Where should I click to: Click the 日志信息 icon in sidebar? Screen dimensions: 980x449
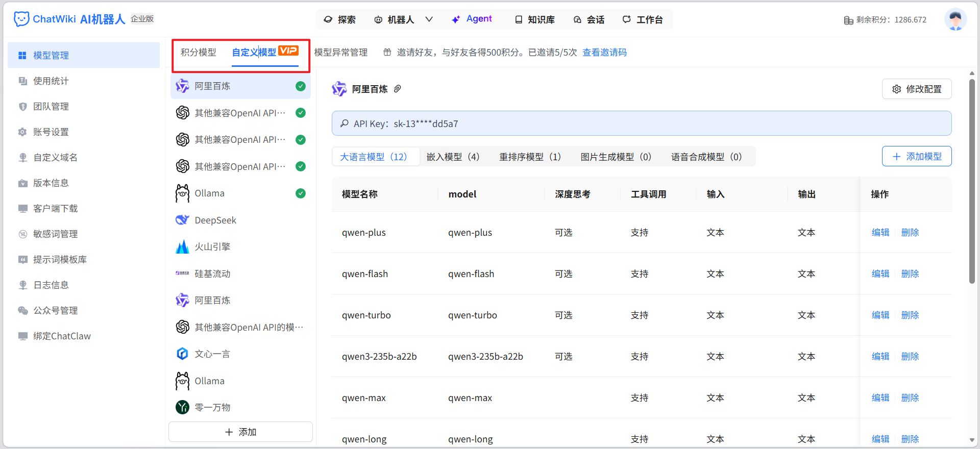(22, 285)
